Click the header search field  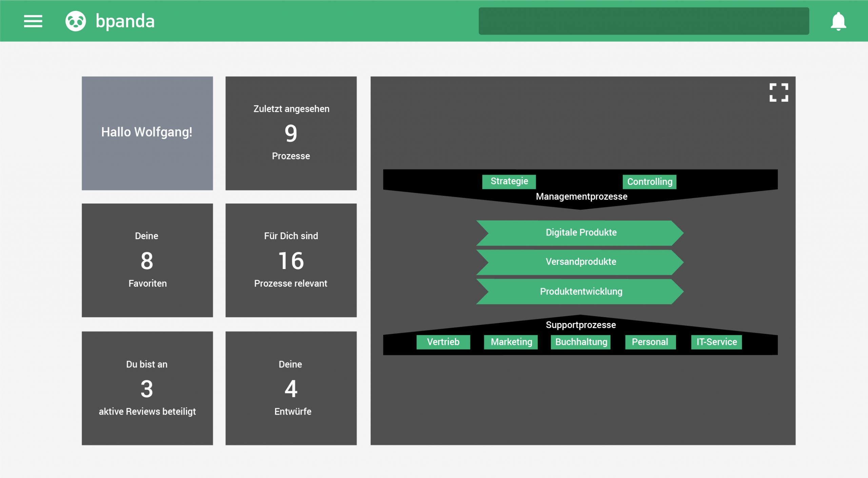pos(644,21)
